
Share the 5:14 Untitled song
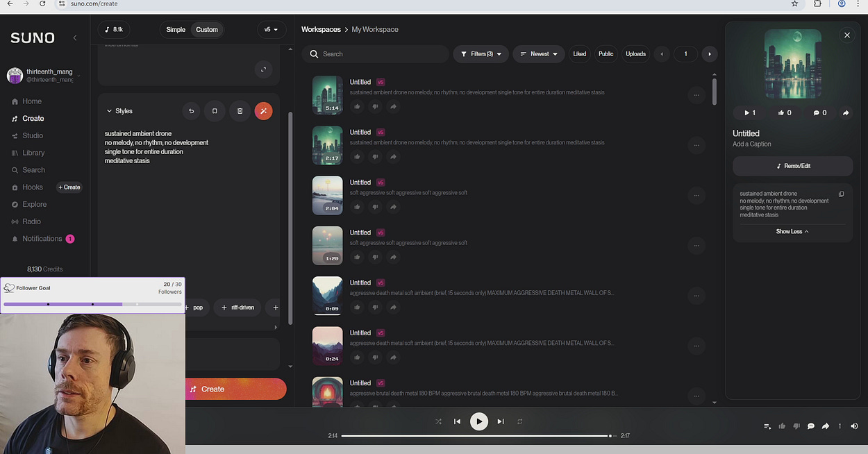[x=393, y=107]
